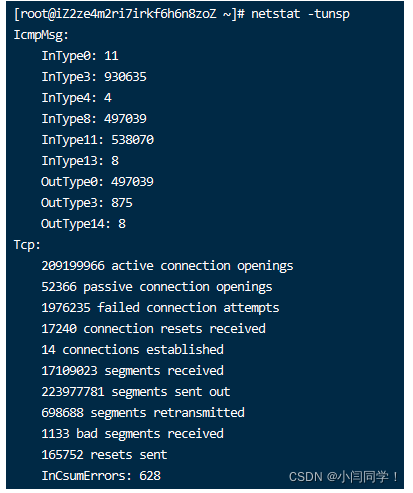Select the IcmpMsg section header

41,35
